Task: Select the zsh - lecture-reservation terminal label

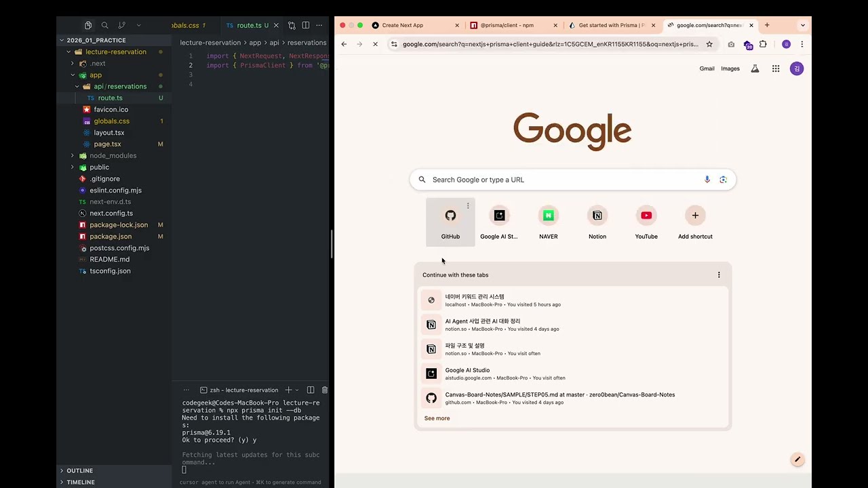Action: (239, 390)
